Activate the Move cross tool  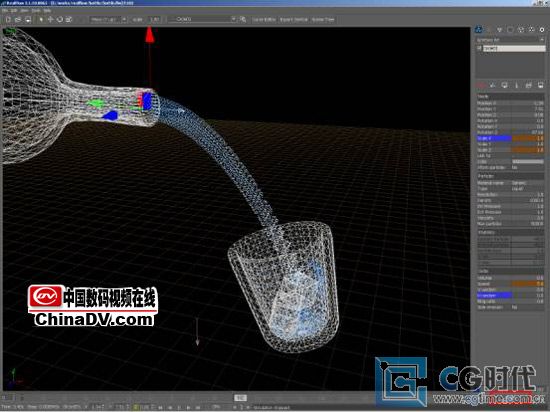pos(50,19)
